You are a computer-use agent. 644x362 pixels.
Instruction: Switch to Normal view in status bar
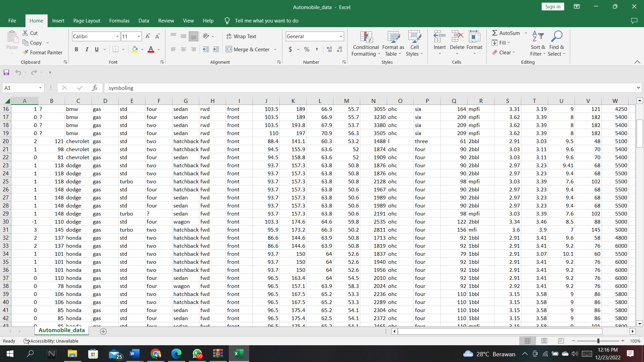[x=527, y=341]
